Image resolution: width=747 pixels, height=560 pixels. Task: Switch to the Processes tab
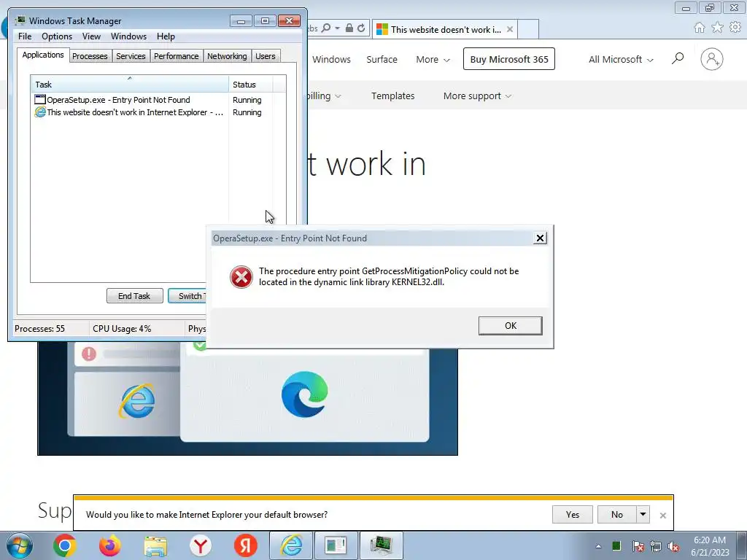click(x=90, y=56)
